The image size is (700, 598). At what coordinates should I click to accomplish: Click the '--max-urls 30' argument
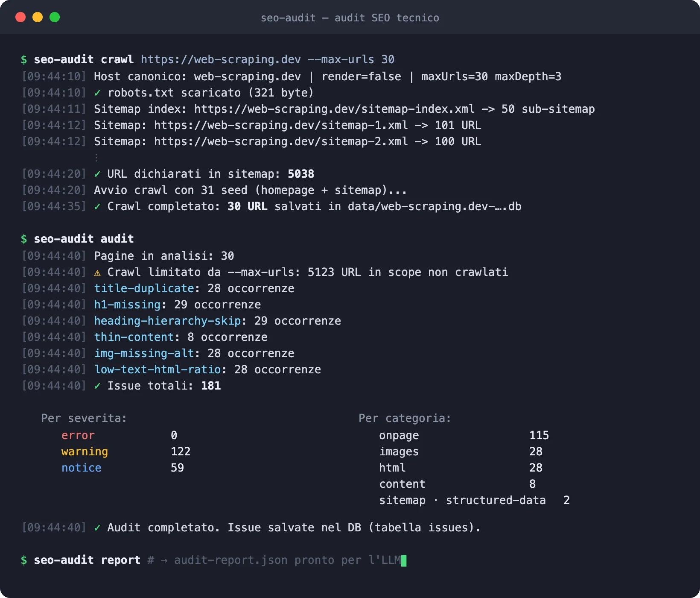point(351,59)
